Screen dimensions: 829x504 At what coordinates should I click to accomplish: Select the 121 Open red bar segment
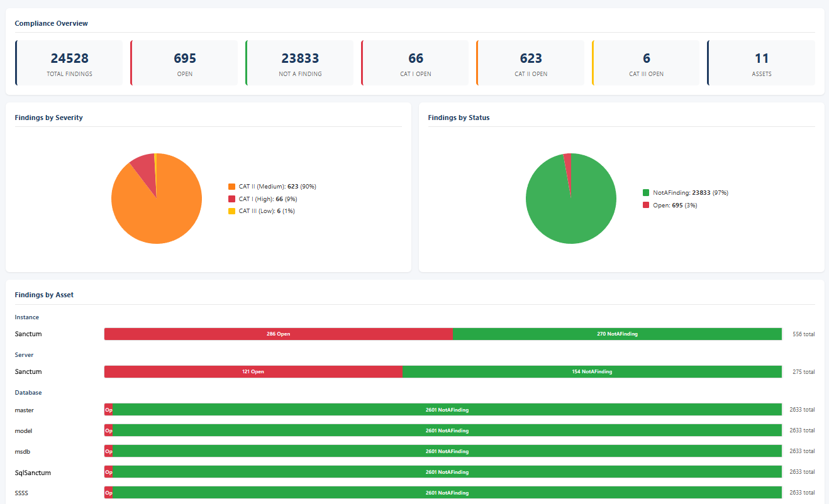(x=253, y=372)
